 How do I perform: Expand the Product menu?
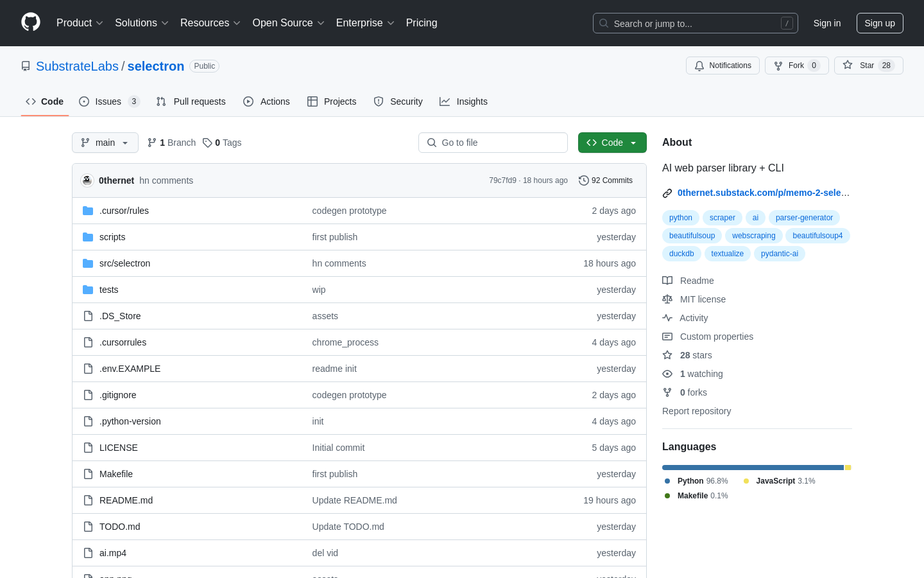tap(80, 23)
